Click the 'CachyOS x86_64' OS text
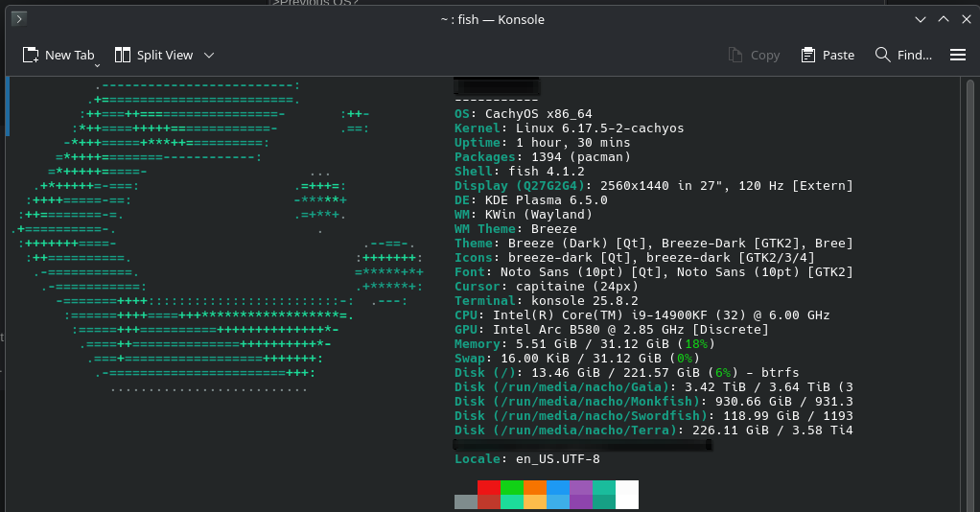This screenshot has width=980, height=512. 538,114
